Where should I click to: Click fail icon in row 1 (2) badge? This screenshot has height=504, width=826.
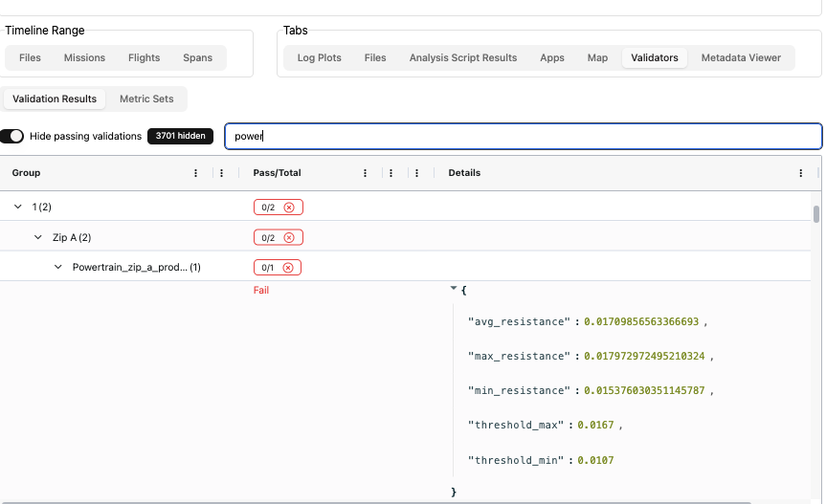(289, 208)
